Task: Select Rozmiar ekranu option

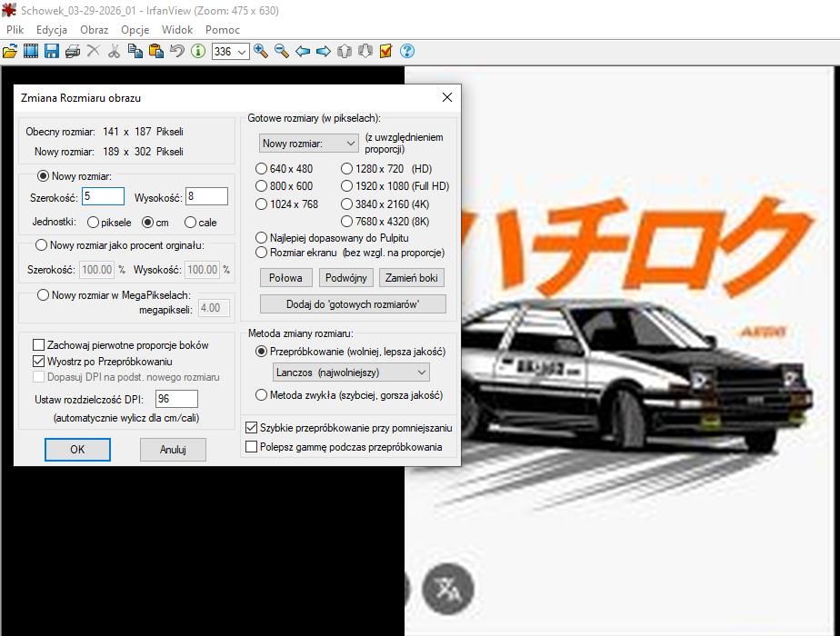Action: (261, 253)
